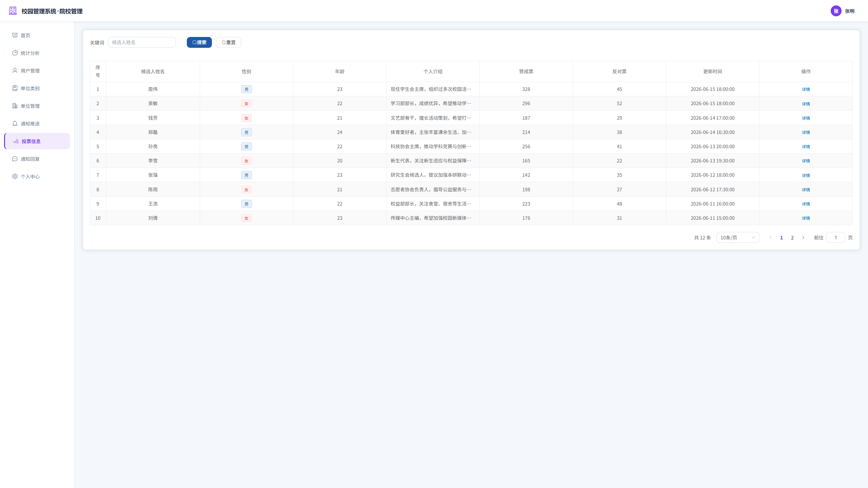868x488 pixels.
Task: Click the 2026-06-11 15:00:00 timestamp
Action: (713, 218)
